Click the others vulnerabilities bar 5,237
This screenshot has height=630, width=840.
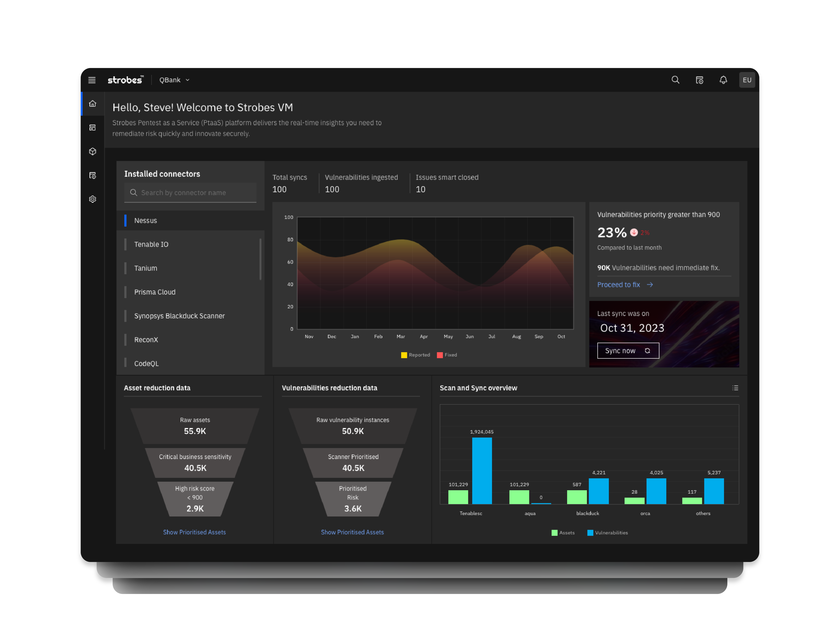[x=714, y=491]
